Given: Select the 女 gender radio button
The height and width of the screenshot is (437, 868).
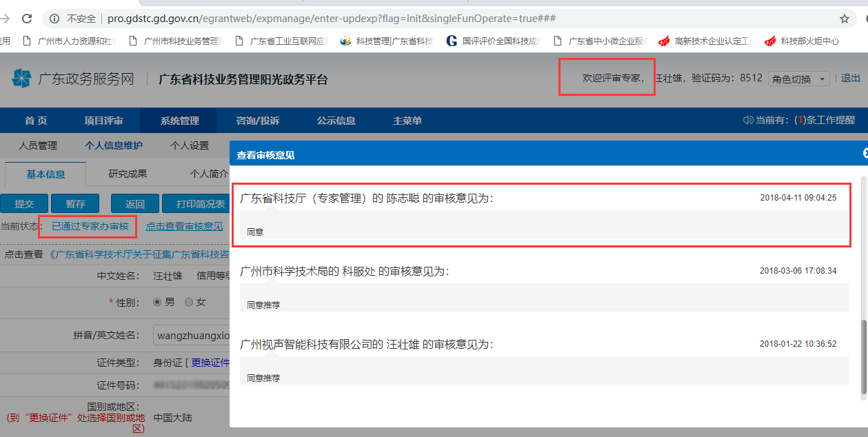Looking at the screenshot, I should 188,302.
